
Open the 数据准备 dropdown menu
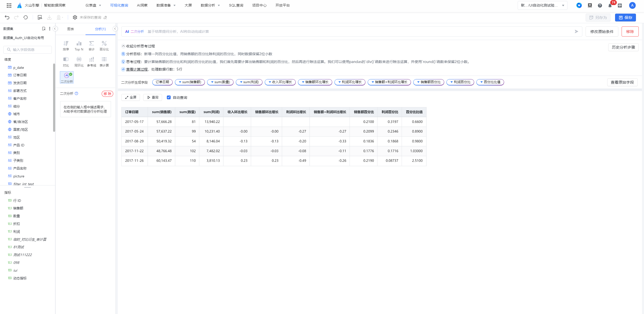(166, 5)
